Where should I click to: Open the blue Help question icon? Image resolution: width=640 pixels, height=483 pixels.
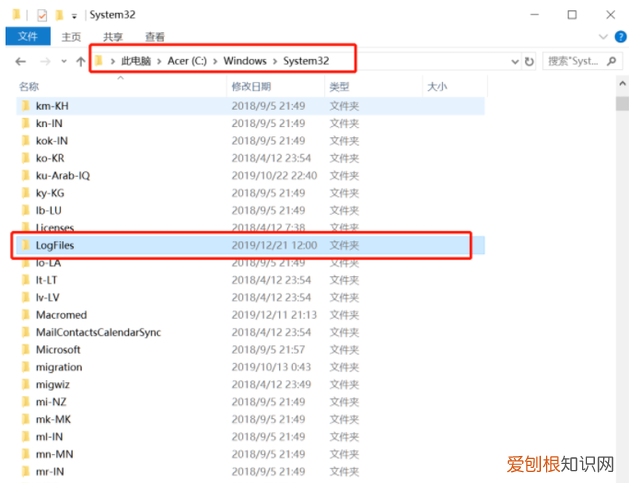(x=621, y=37)
